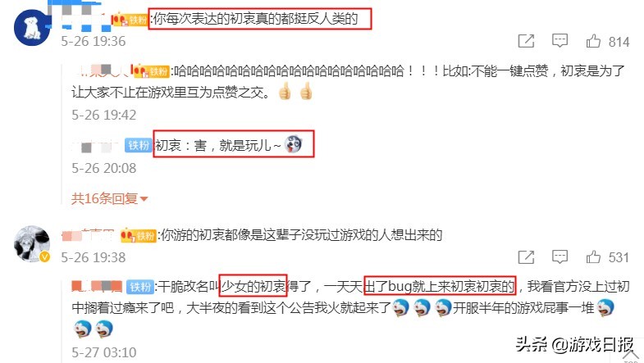Click the dropdown arrow beside 共16条回复
644x363 pixels.
[144, 199]
